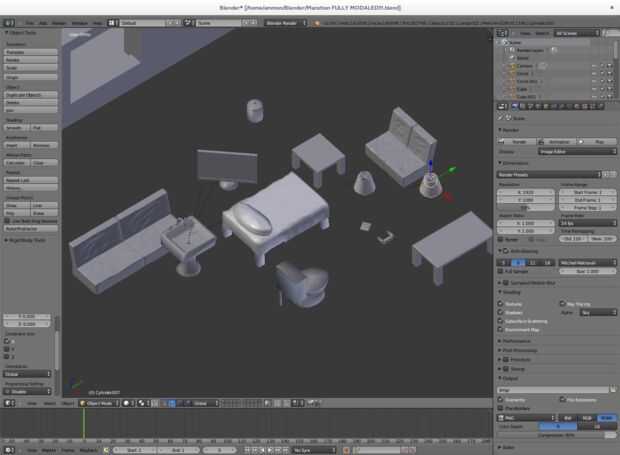Switch to the Render Layers properties tab icon
620x455 pixels.
point(522,106)
